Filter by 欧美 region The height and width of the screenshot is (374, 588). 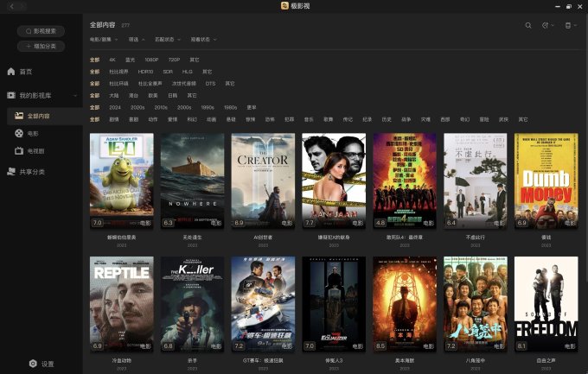pyautogui.click(x=153, y=96)
